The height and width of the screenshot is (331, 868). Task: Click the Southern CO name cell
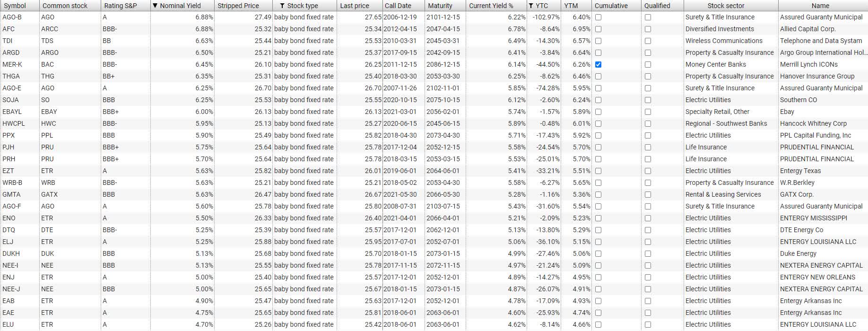pos(823,100)
